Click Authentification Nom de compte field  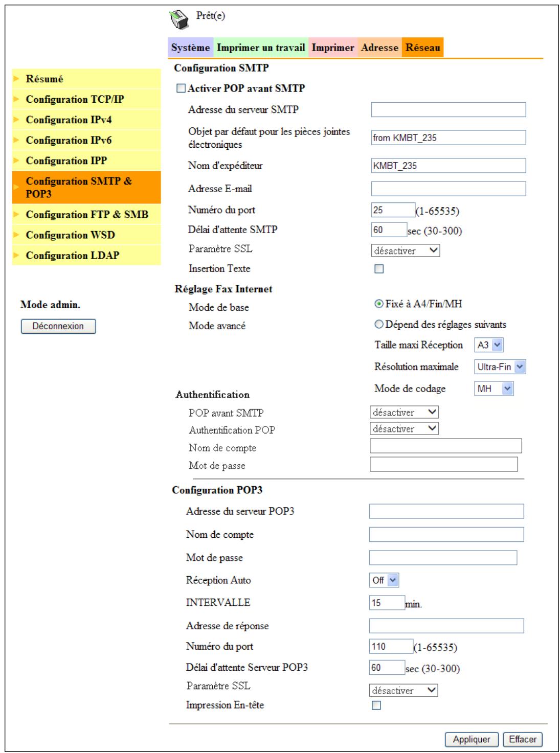pos(446,446)
